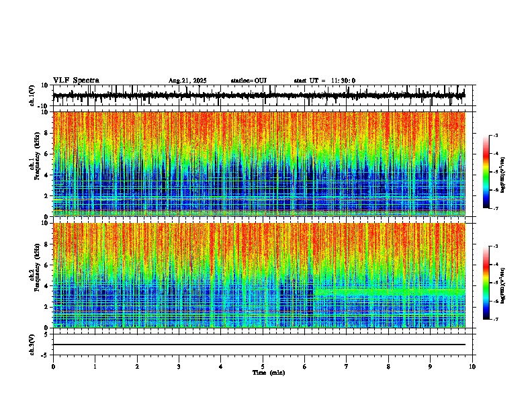The height and width of the screenshot is (411, 532).
Task: Select the date text "Aug.21, 2025"
Action: [187, 81]
